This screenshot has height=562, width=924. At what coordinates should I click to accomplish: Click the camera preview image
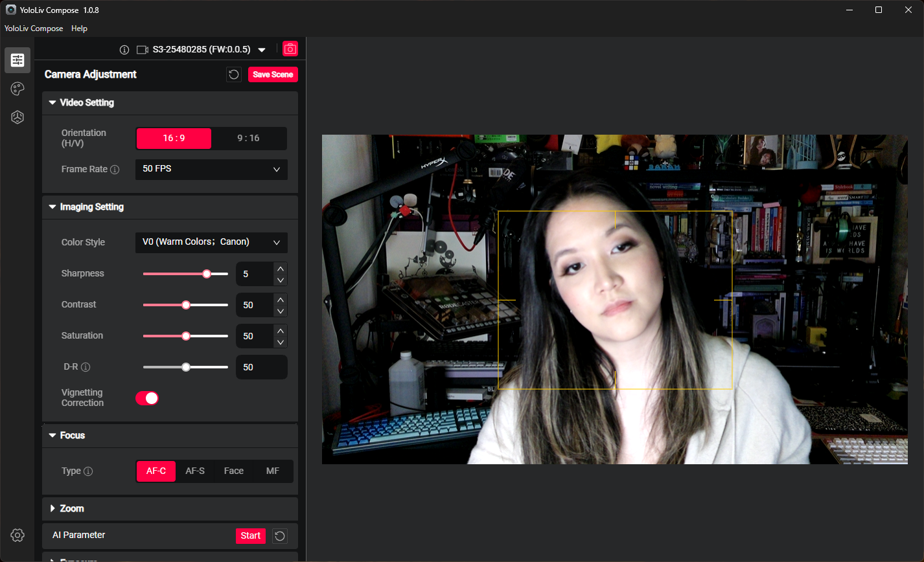coord(615,299)
